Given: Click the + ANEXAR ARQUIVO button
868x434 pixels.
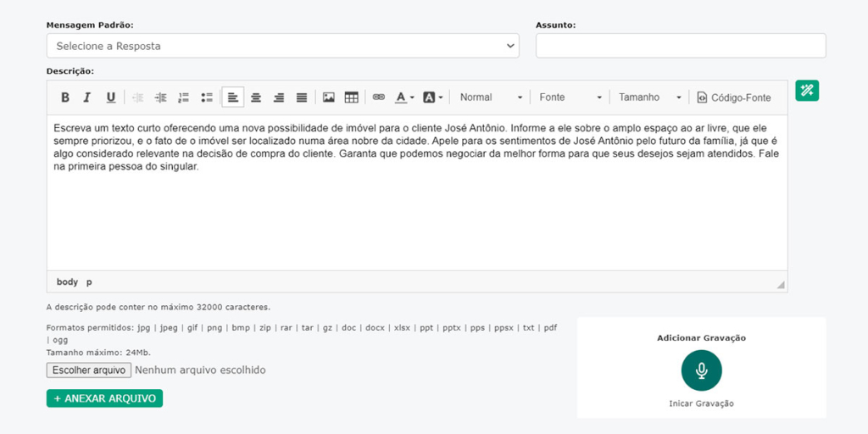Looking at the screenshot, I should 104,398.
